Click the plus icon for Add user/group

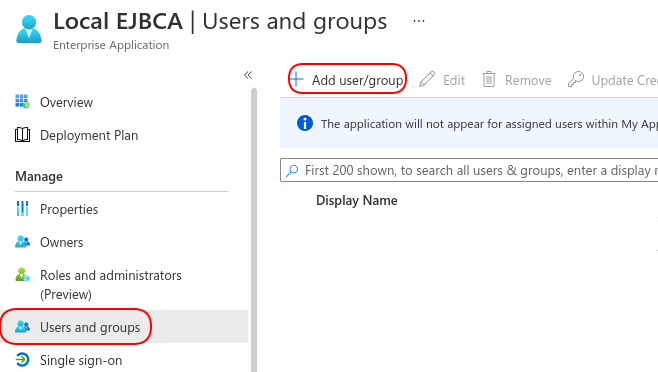tap(297, 79)
